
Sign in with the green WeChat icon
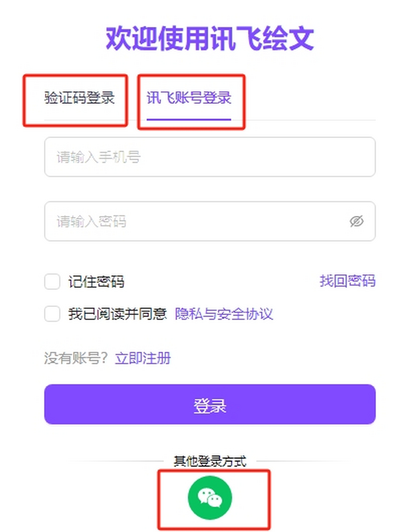coord(210,497)
